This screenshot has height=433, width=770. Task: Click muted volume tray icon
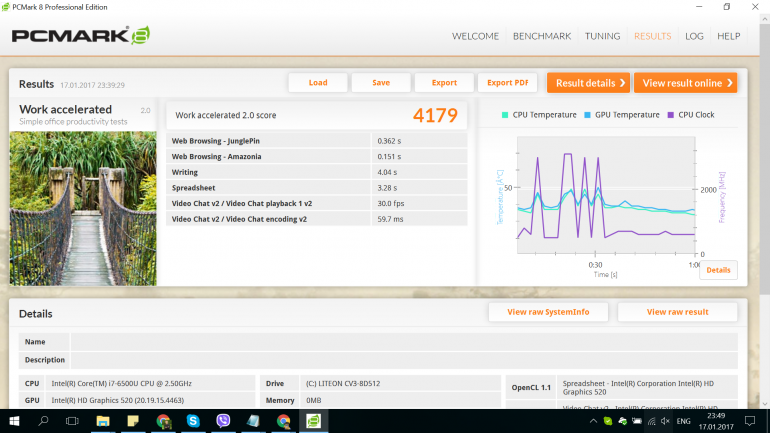[665, 421]
